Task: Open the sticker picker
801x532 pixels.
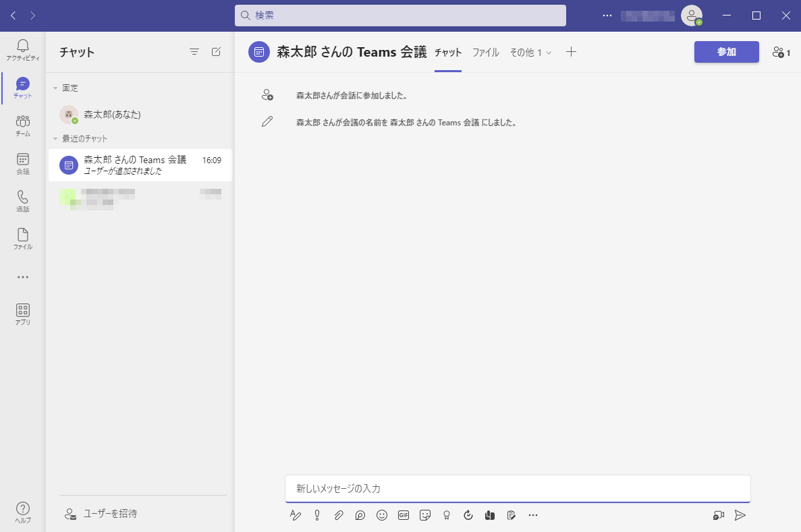Action: pyautogui.click(x=425, y=514)
